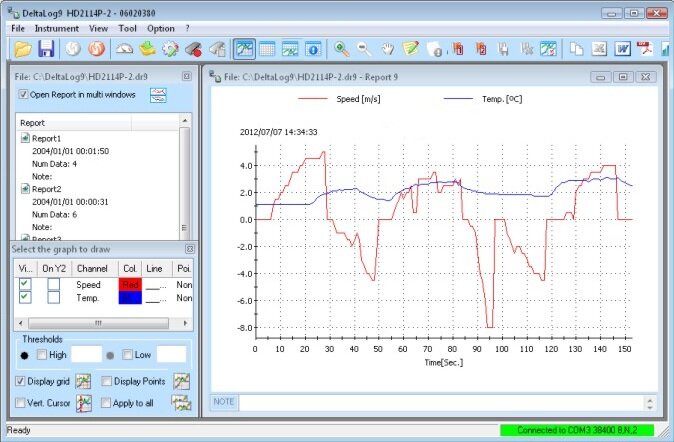Open the line style cell for Temp.
The height and width of the screenshot is (442, 674).
(x=156, y=298)
